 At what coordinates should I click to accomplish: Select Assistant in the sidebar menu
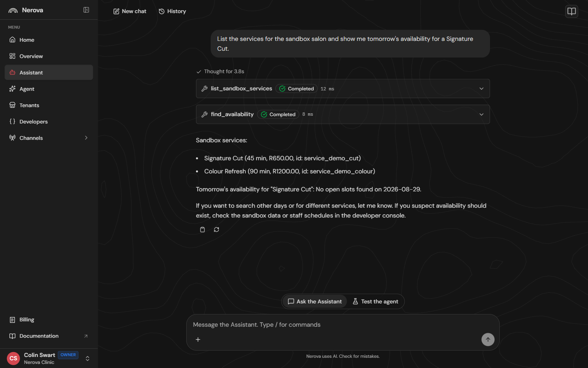(49, 72)
